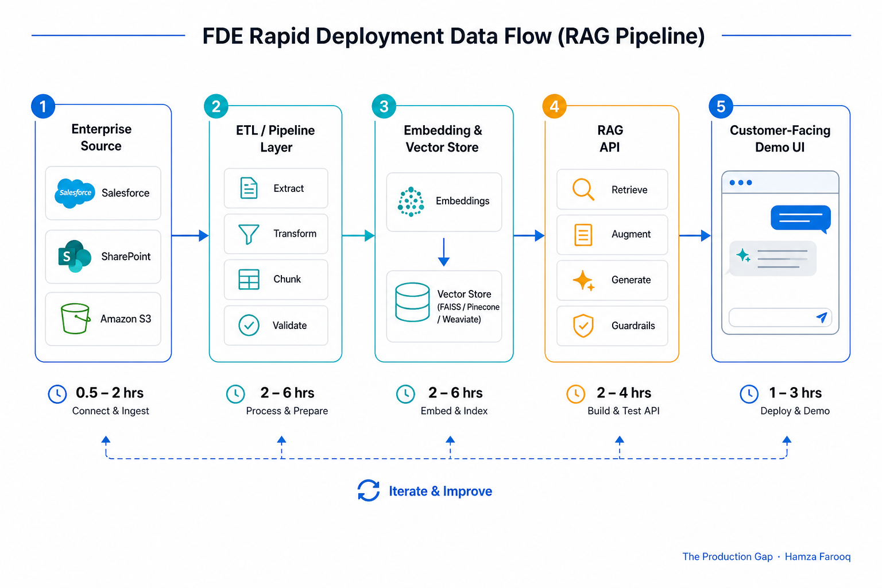Click the FAISS / Pinecone / Weaviate text

click(468, 314)
